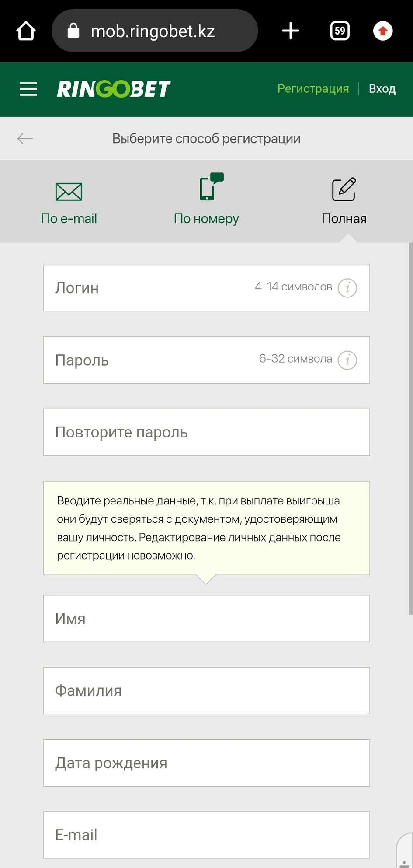Go back using the left arrow icon

click(25, 139)
